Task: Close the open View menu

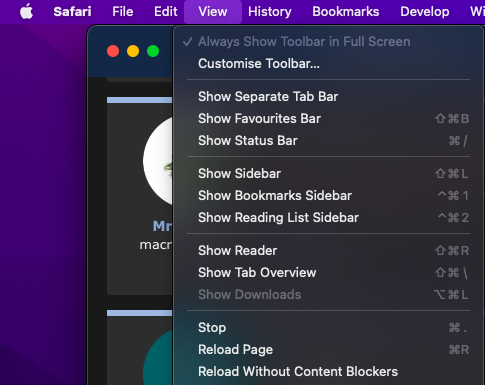Action: (x=213, y=12)
